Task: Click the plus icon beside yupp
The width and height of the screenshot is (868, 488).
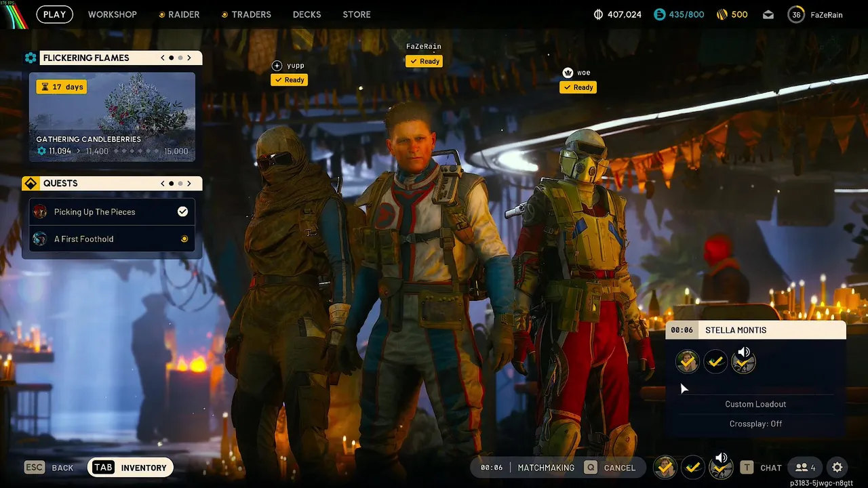Action: (x=277, y=66)
